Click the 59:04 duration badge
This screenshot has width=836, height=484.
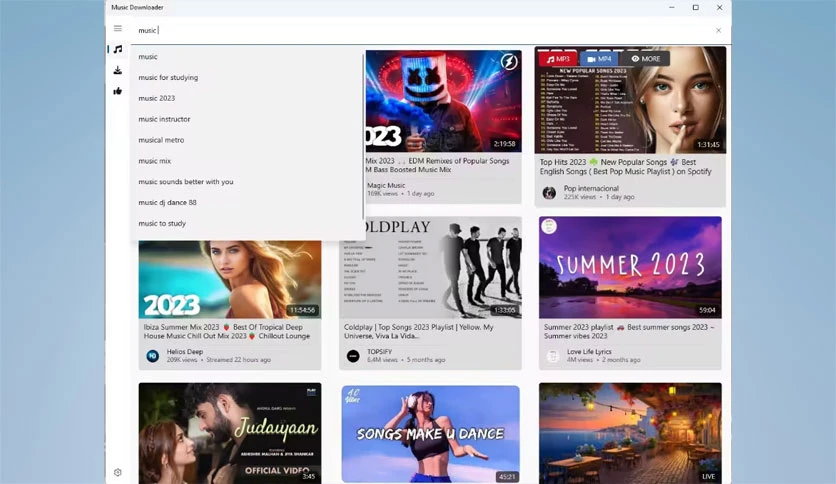pos(707,310)
